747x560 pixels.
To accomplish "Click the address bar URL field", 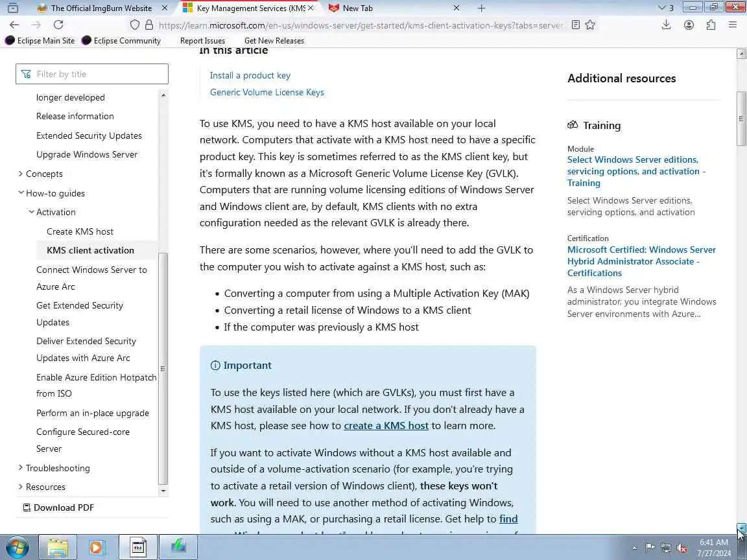I will coord(361,25).
